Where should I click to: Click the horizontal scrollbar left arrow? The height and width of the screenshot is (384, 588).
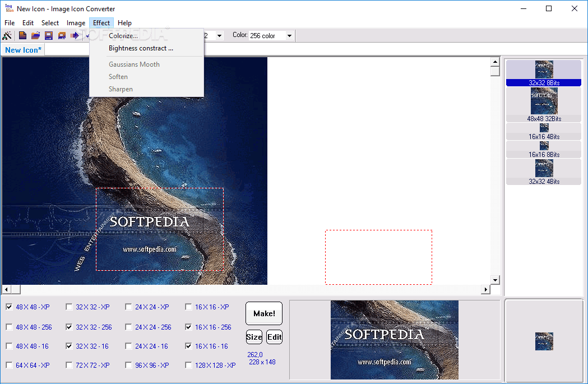[x=6, y=289]
